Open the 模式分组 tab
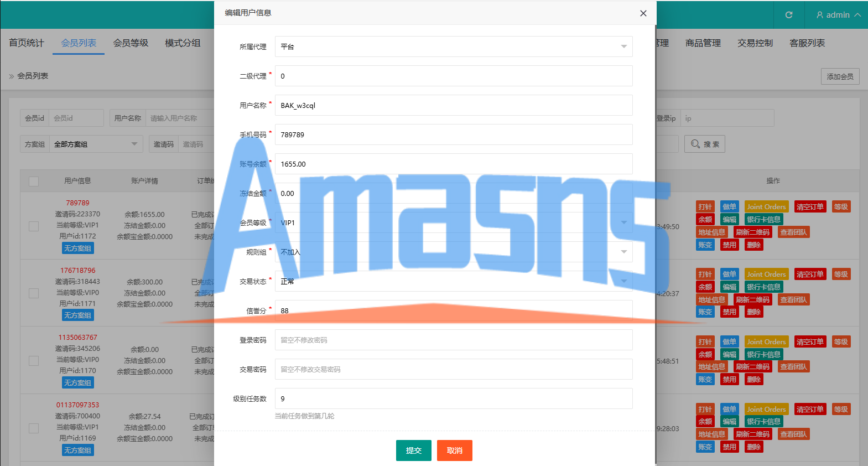This screenshot has height=466, width=868. click(x=183, y=43)
